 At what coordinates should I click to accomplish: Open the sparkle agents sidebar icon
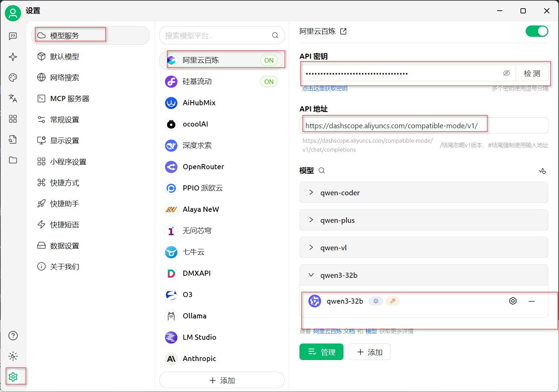13,57
